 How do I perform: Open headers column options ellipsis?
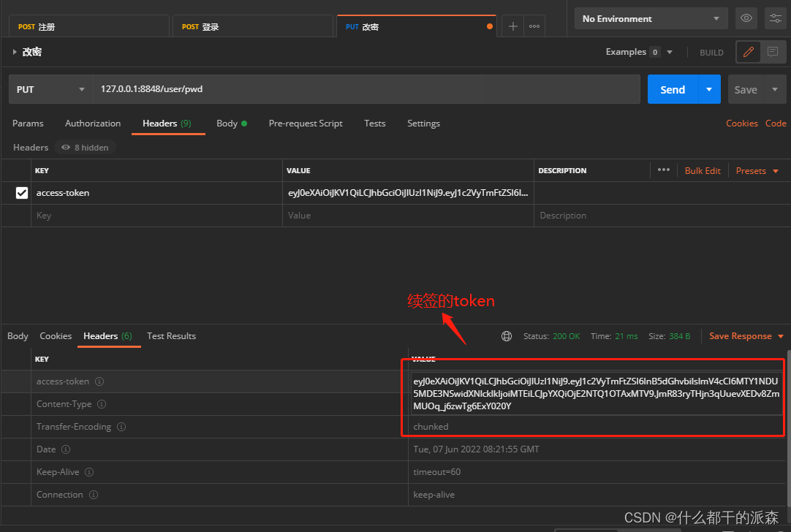point(663,170)
